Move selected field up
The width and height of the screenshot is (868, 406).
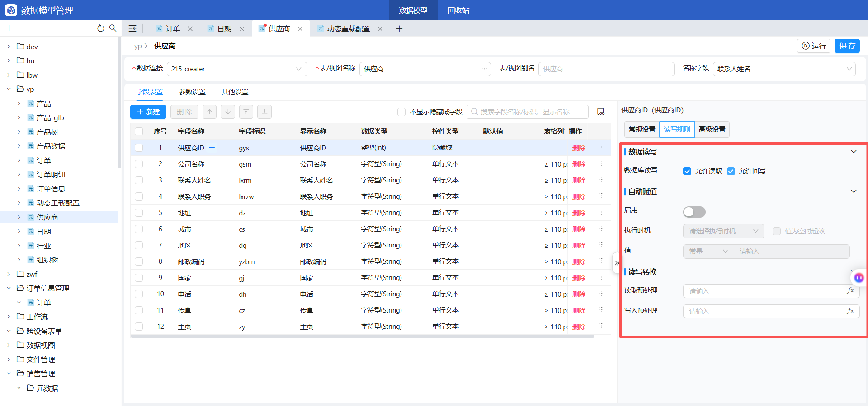click(209, 112)
